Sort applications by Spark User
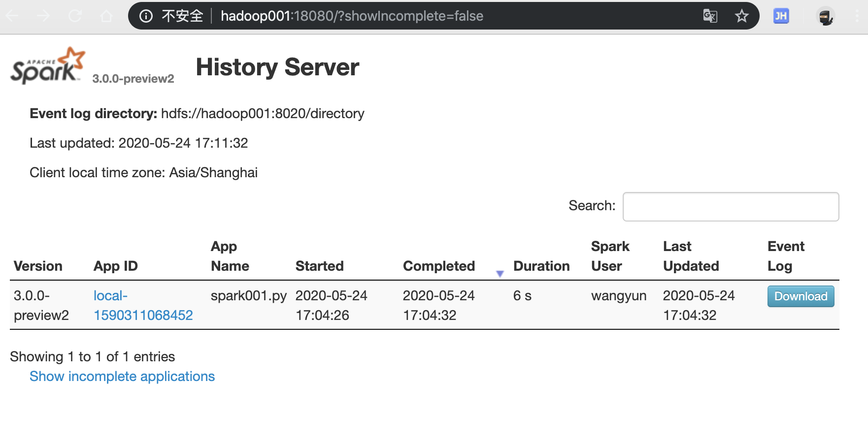 pyautogui.click(x=610, y=256)
